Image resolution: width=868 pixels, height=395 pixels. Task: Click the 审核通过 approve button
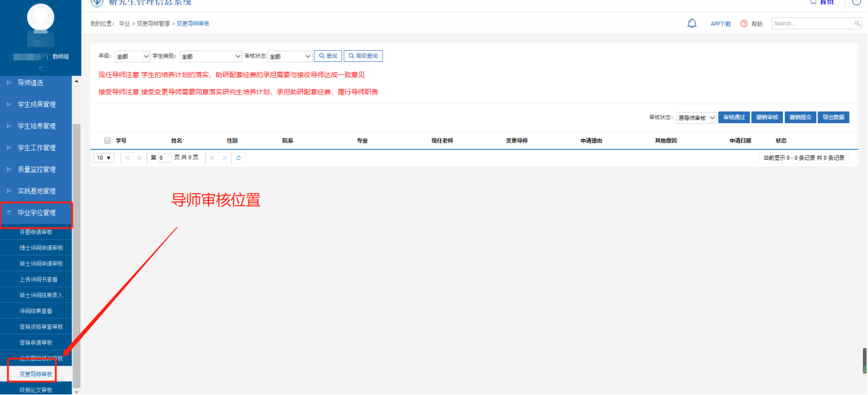pos(733,117)
